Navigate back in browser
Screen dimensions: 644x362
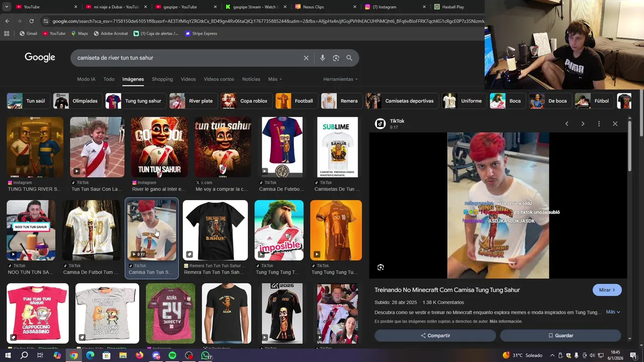(x=7, y=21)
